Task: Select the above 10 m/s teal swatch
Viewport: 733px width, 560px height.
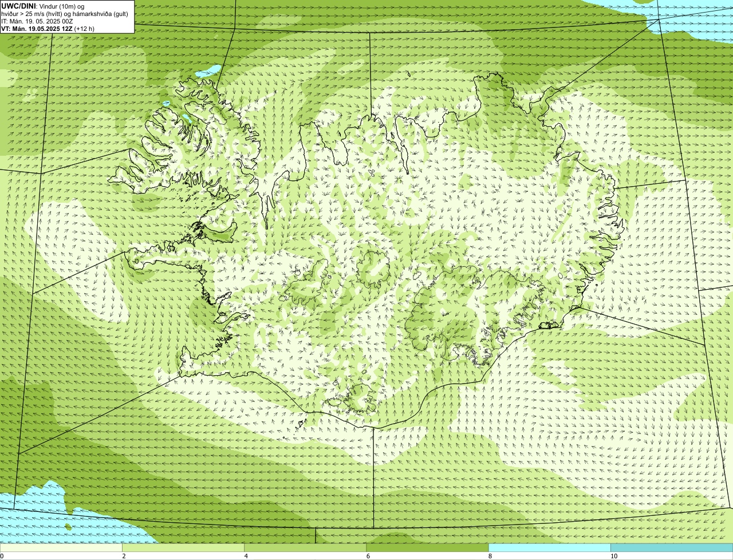Action: (x=672, y=547)
